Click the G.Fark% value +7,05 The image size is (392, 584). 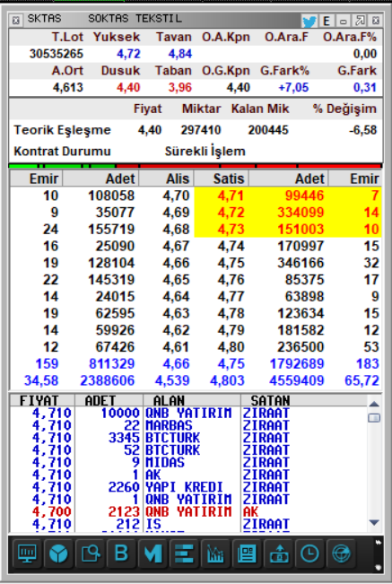(293, 88)
